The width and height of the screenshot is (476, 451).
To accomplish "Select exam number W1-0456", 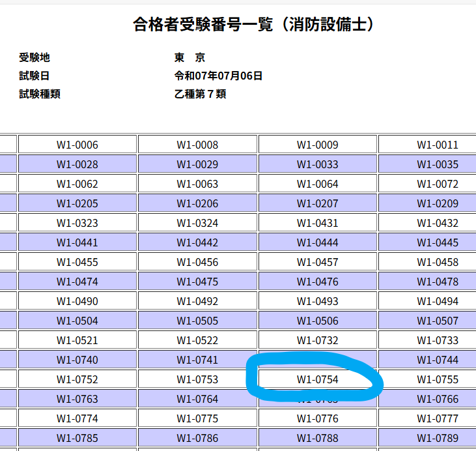I will click(x=197, y=262).
